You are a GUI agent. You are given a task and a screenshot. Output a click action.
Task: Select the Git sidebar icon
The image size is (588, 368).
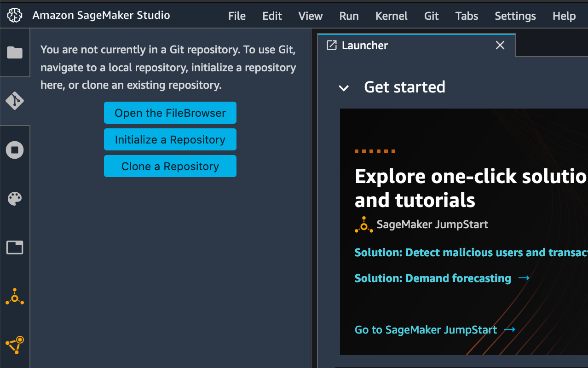click(x=15, y=101)
